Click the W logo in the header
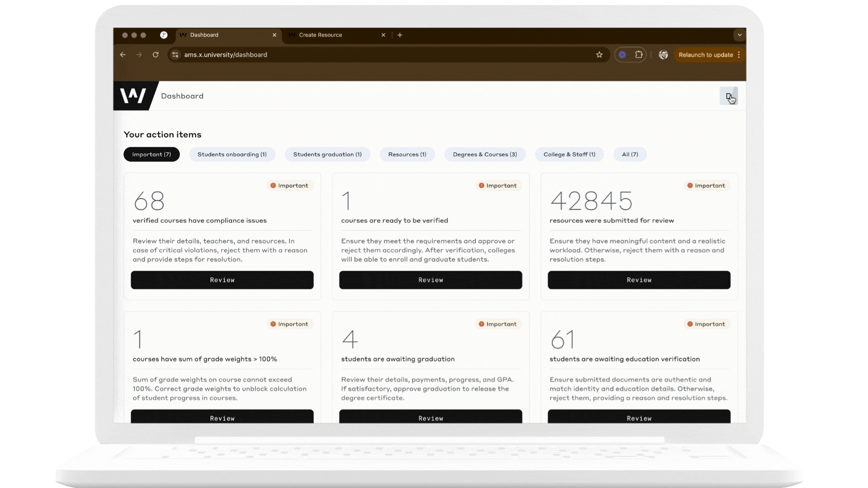 coord(133,96)
